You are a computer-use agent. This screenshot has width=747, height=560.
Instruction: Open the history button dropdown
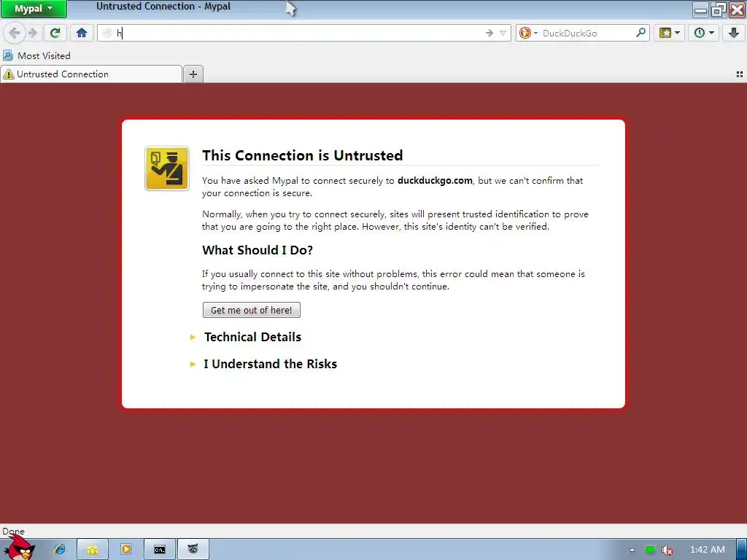pos(703,33)
